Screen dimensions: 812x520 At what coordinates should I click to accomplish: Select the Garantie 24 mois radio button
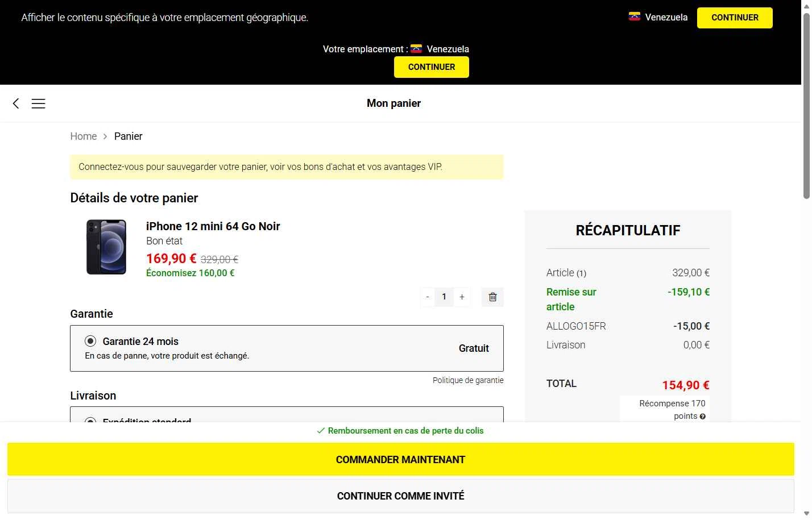click(x=90, y=341)
